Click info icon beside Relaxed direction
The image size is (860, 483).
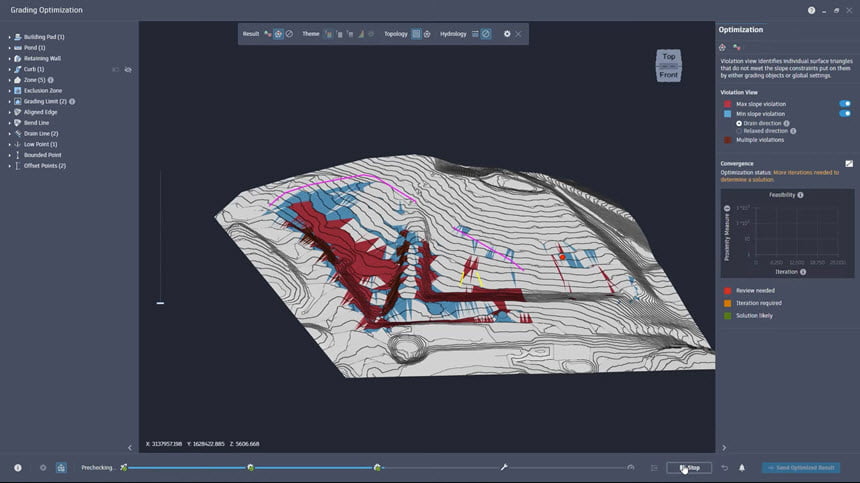[x=793, y=131]
